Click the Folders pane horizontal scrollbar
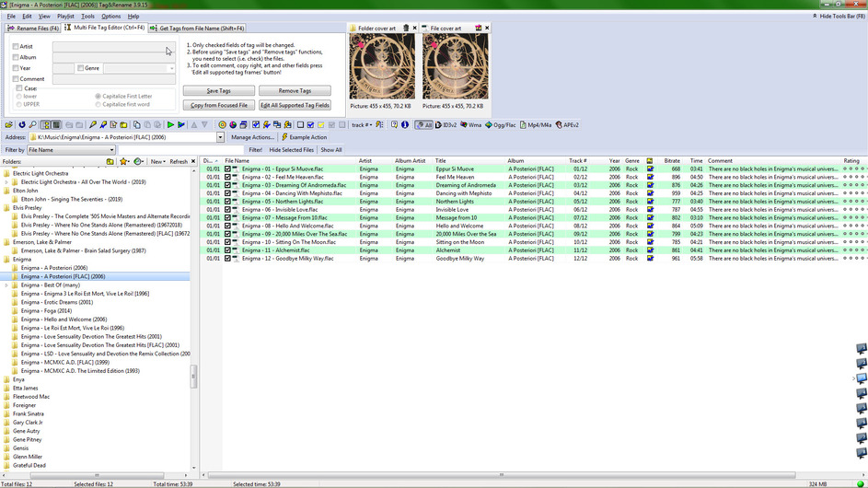Image resolution: width=868 pixels, height=488 pixels. 97,475
